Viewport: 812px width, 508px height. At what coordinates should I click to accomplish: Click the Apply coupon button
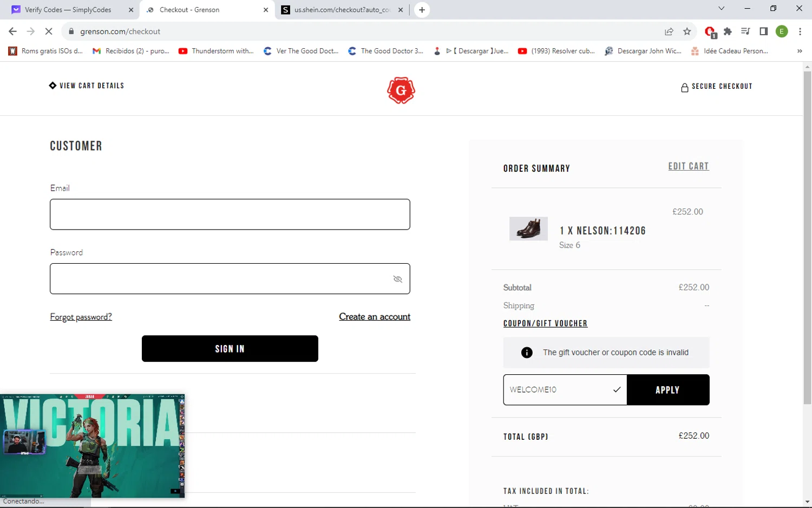[668, 390]
